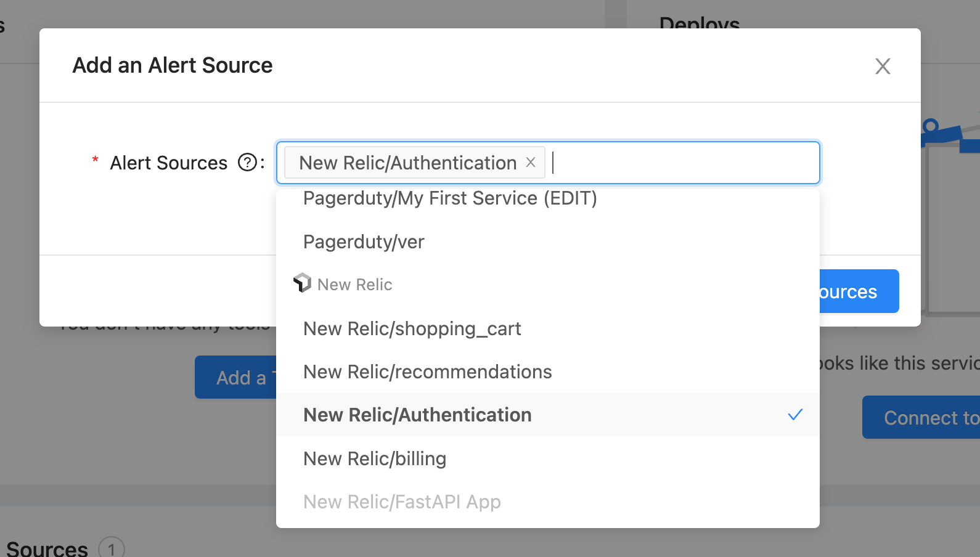Choose the Pagerduty/ver option
The width and height of the screenshot is (980, 557).
[364, 242]
